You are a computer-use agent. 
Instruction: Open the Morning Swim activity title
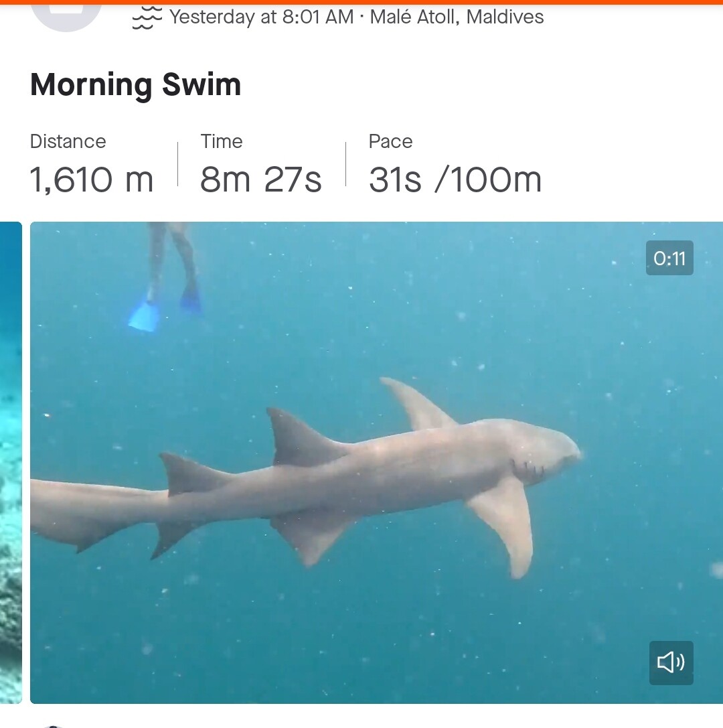pos(135,85)
